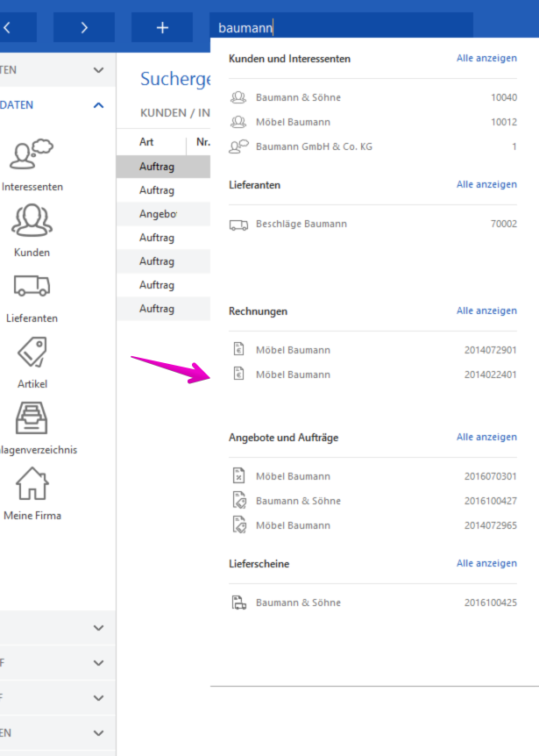Viewport: 539px width, 756px height.
Task: Click into the search field containing baumann
Action: (x=341, y=27)
